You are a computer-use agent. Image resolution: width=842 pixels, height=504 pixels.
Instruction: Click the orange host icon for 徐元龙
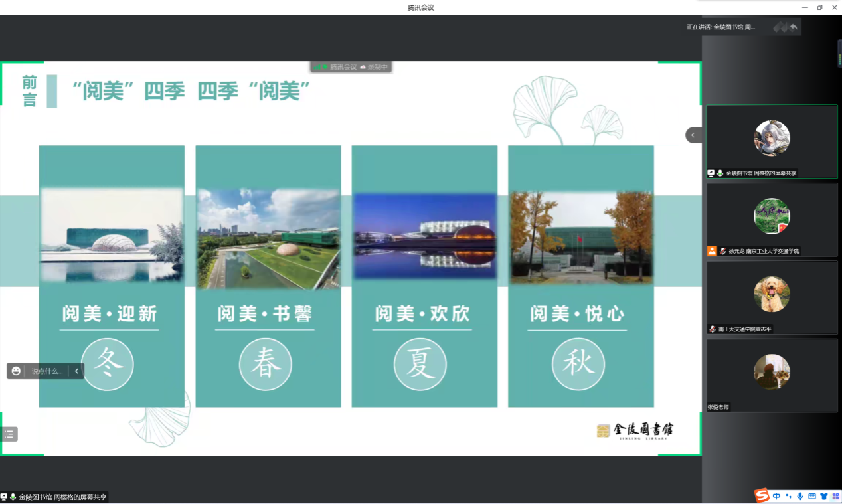712,251
